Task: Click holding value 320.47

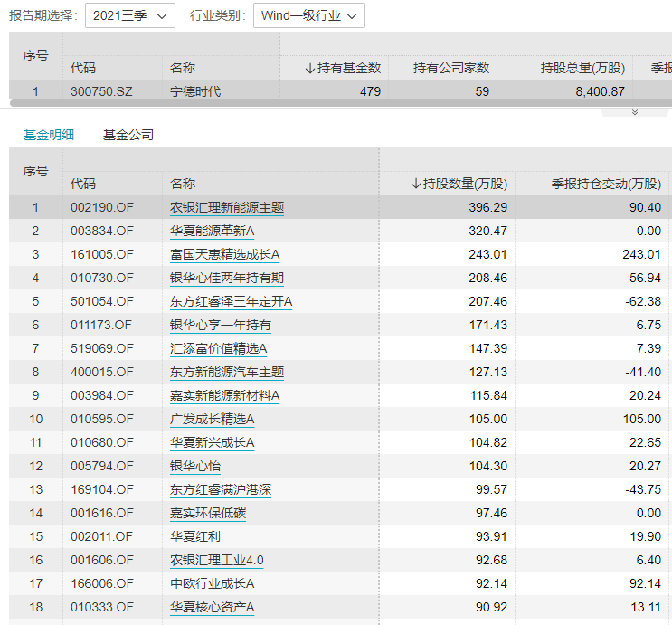Action: pos(488,231)
